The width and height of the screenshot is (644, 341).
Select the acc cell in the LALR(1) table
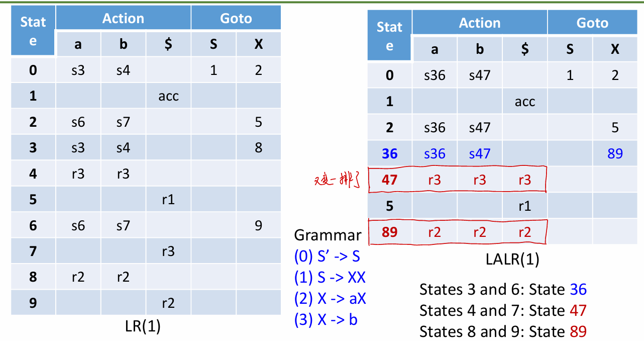[525, 102]
